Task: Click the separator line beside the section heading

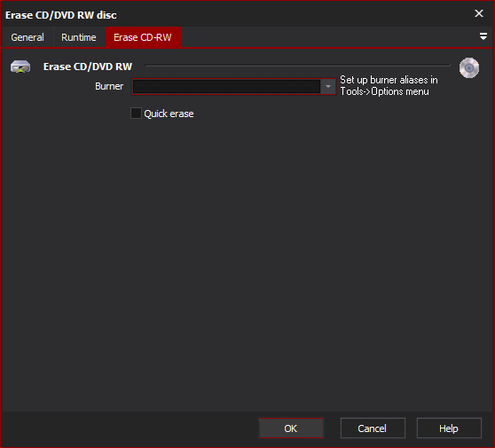Action: coord(297,66)
